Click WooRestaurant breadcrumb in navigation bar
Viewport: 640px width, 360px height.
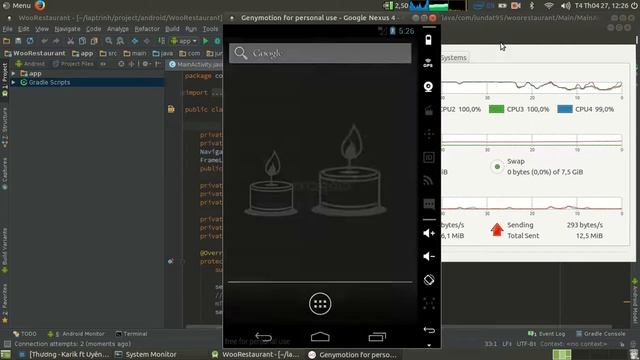35,53
